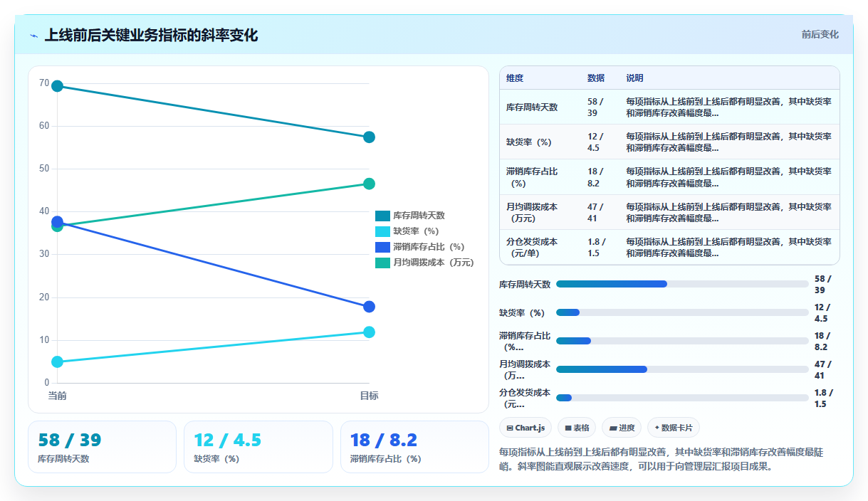
Task: Open the 18 / 8.2 滞销库存占比 stat card
Action: tap(414, 447)
